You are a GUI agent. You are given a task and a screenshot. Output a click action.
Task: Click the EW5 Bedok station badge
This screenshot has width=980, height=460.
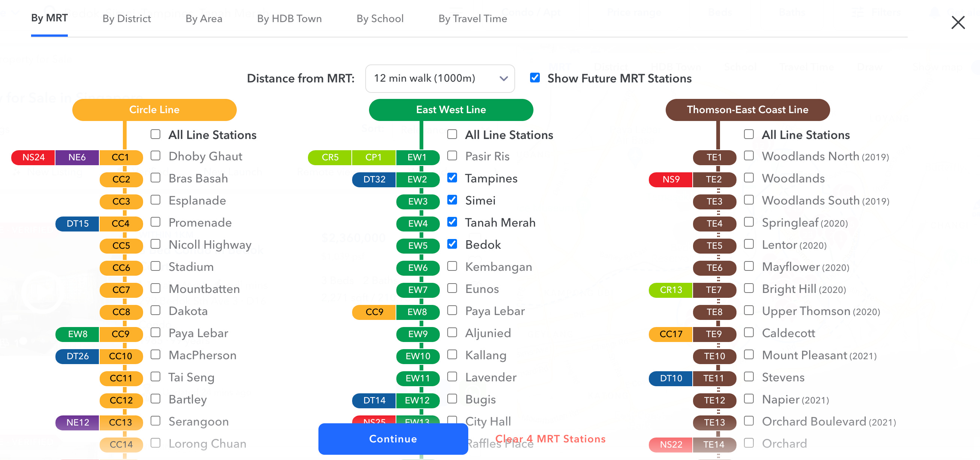(x=417, y=246)
